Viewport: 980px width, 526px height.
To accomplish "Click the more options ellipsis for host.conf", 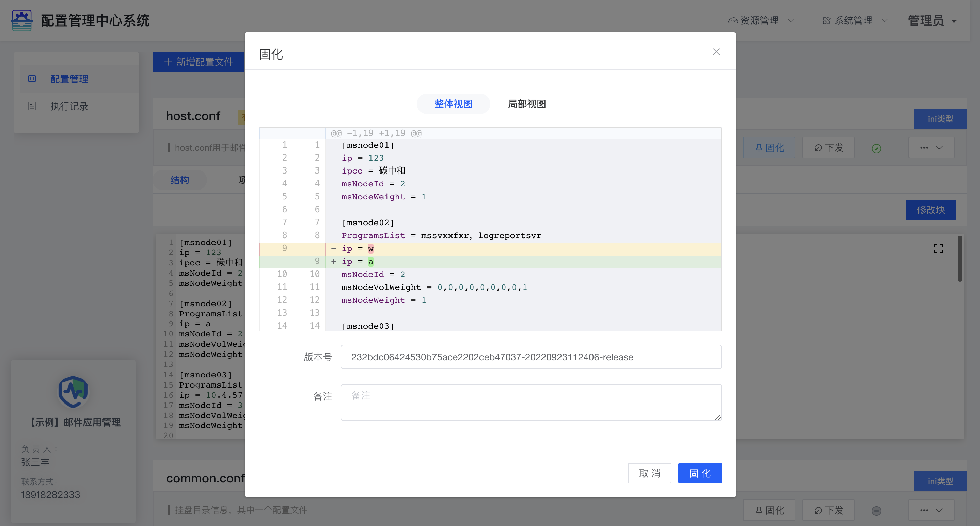I will coord(924,147).
